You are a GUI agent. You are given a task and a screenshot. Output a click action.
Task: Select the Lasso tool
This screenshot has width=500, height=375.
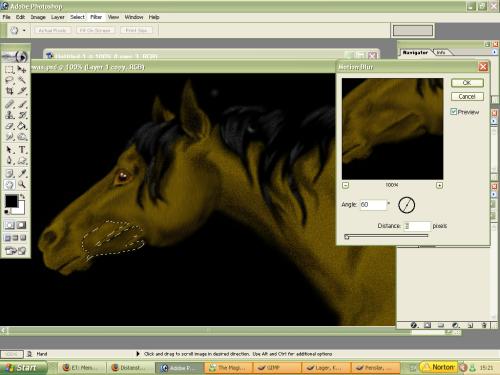pyautogui.click(x=9, y=80)
